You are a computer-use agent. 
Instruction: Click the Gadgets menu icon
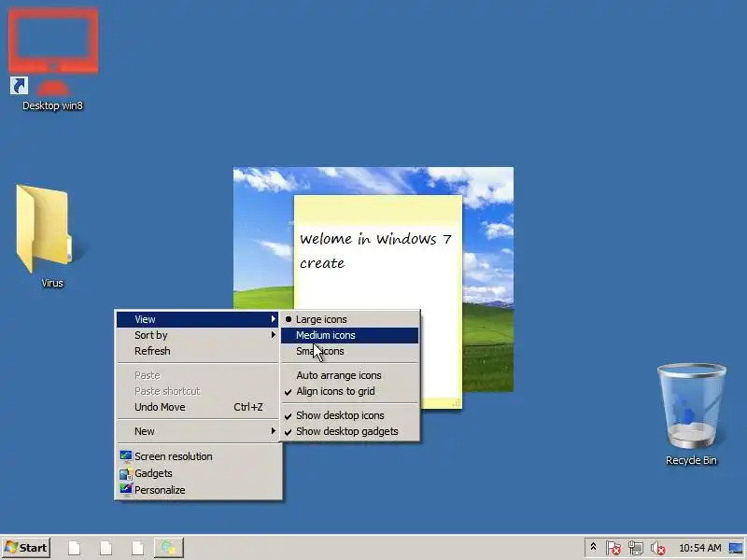[126, 473]
